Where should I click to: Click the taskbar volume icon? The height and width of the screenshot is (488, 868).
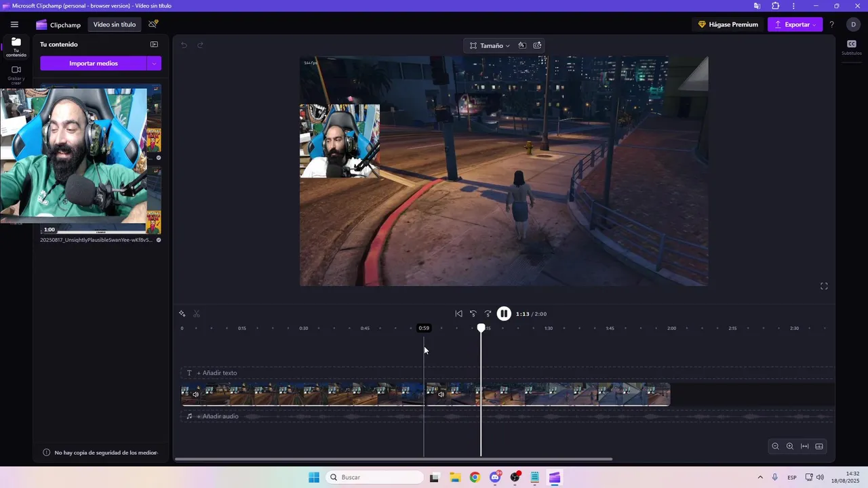tap(820, 477)
